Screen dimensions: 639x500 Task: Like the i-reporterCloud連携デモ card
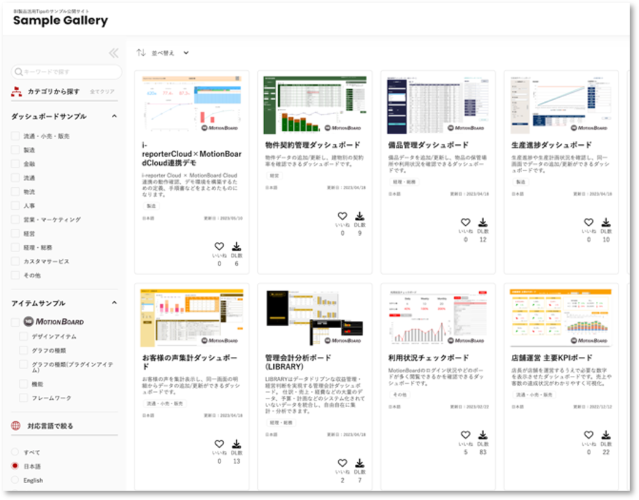click(219, 246)
